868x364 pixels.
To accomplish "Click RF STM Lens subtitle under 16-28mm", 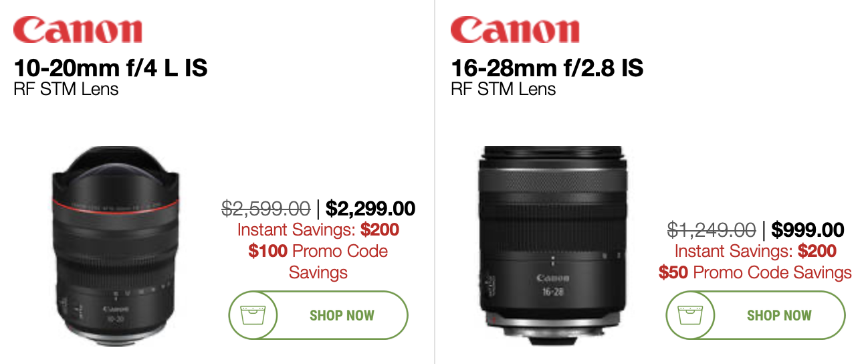I will 503,88.
